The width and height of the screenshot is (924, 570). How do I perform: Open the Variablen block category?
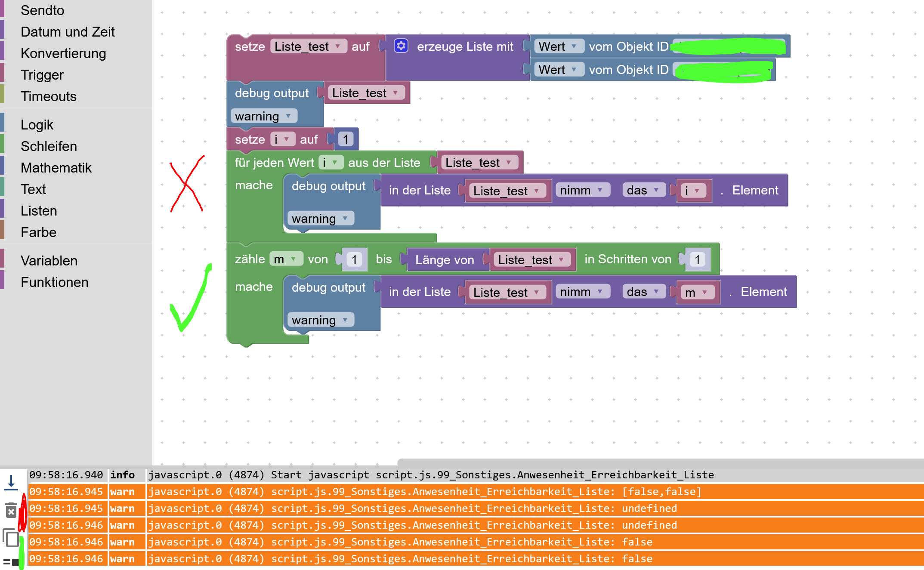49,261
